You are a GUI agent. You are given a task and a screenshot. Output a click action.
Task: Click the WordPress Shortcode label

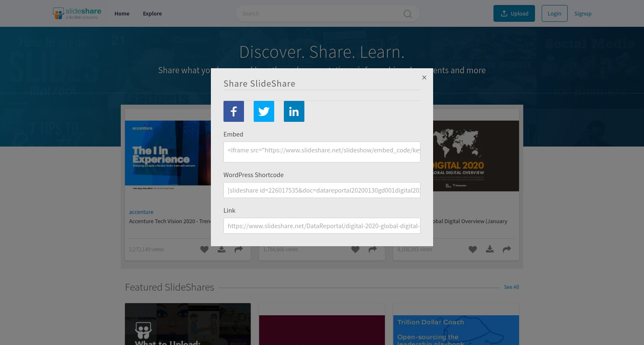[x=254, y=175]
